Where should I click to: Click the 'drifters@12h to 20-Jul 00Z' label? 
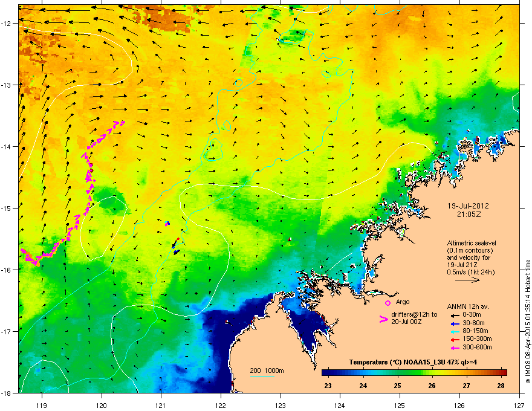(x=414, y=318)
